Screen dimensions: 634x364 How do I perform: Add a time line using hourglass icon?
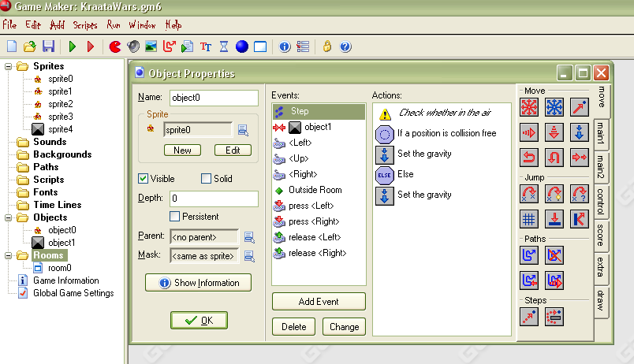pyautogui.click(x=224, y=46)
